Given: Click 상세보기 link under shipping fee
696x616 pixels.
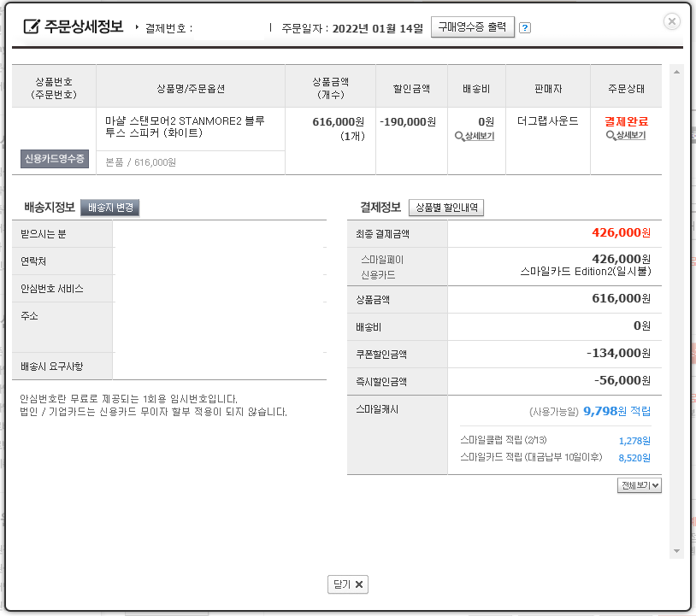Looking at the screenshot, I should point(479,136).
